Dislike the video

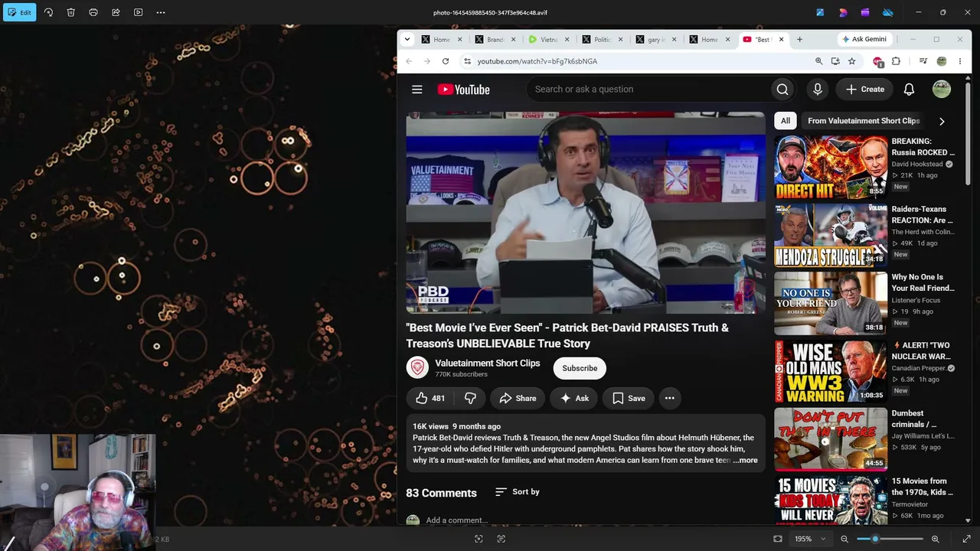click(471, 398)
